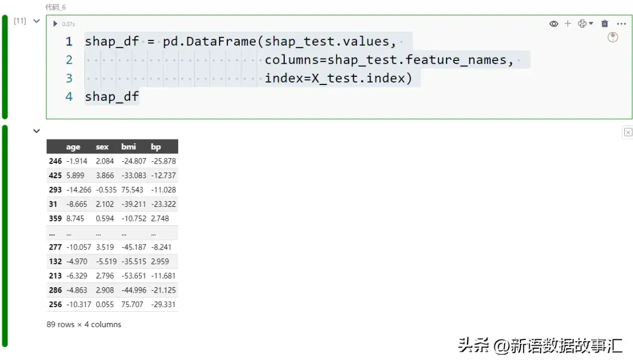Image resolution: width=633 pixels, height=364 pixels.
Task: Select row index 246 in the table
Action: (55, 161)
